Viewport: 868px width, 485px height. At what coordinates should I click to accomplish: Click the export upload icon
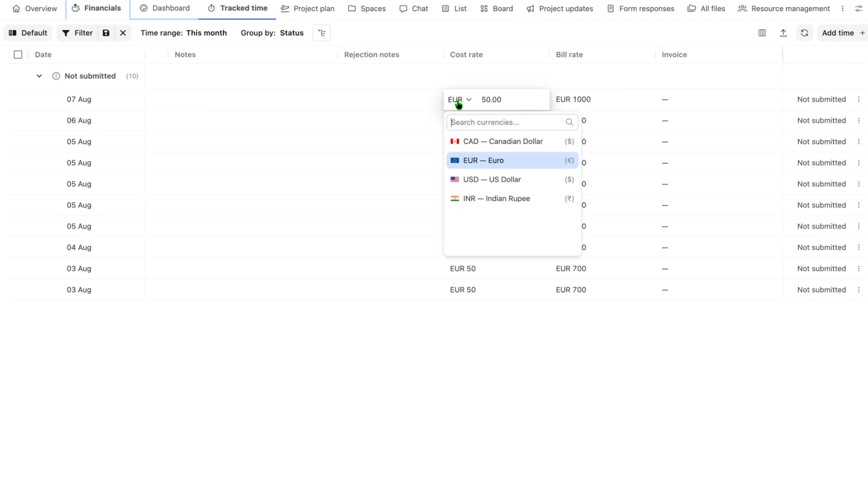click(783, 33)
